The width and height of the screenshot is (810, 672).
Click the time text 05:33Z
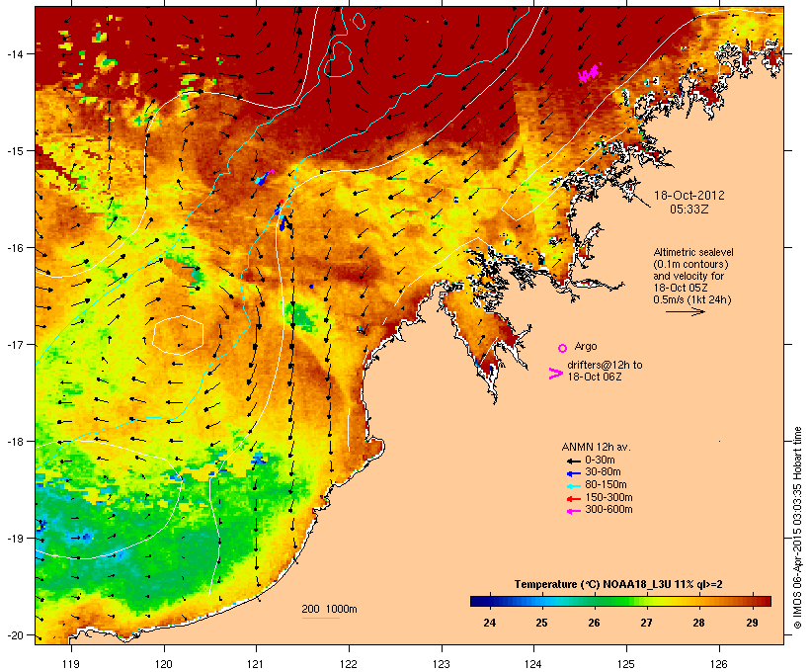tap(689, 210)
